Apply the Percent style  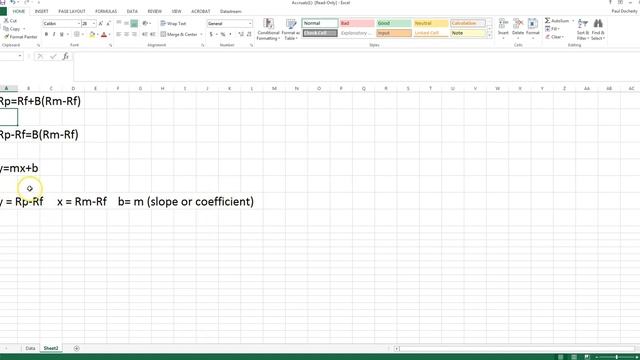tap(223, 35)
